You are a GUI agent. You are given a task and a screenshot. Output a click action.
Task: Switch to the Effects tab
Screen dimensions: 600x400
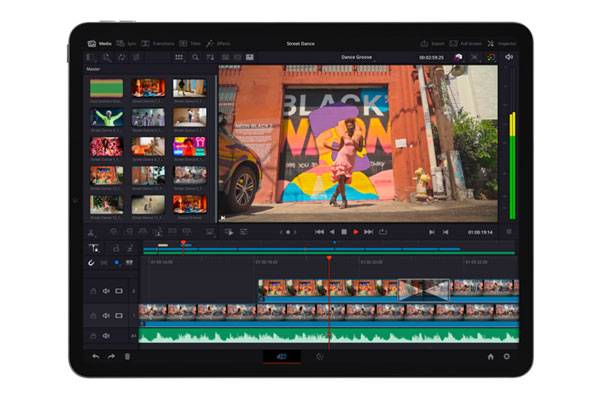[218, 44]
